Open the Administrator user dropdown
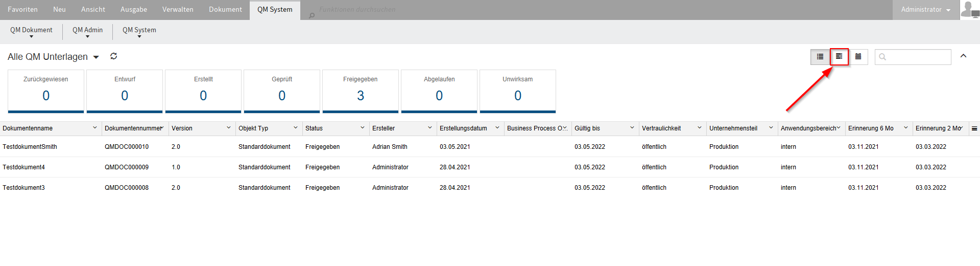 point(925,10)
